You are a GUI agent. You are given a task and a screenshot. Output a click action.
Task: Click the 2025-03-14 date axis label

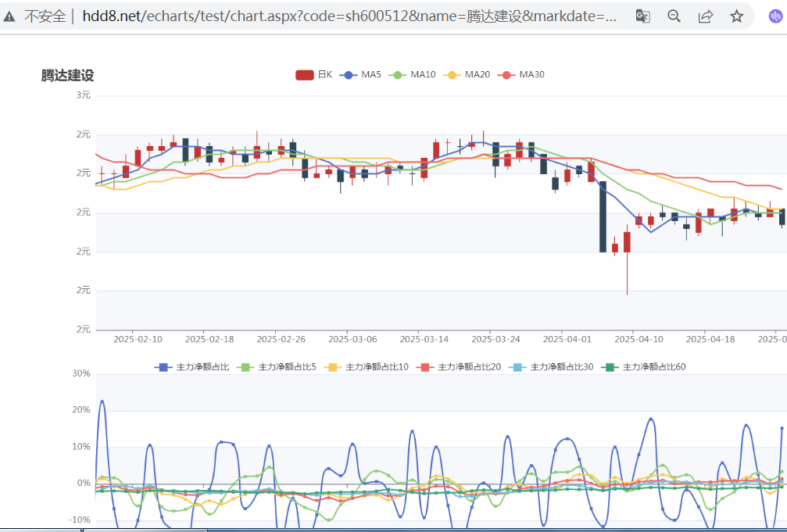tap(424, 339)
